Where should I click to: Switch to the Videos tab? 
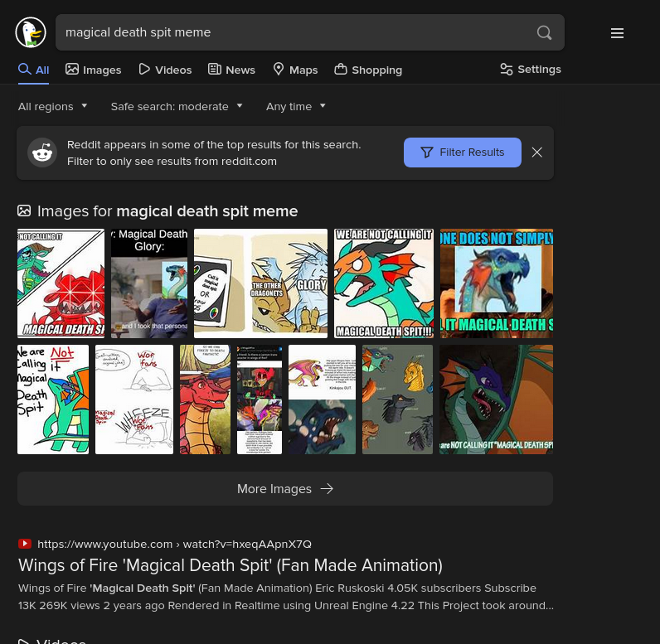click(x=165, y=70)
